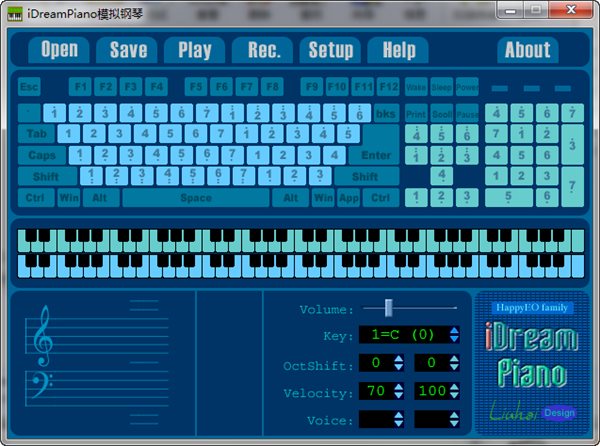The image size is (600, 446).
Task: Click the Scroll Lock virtual key
Action: 442,113
